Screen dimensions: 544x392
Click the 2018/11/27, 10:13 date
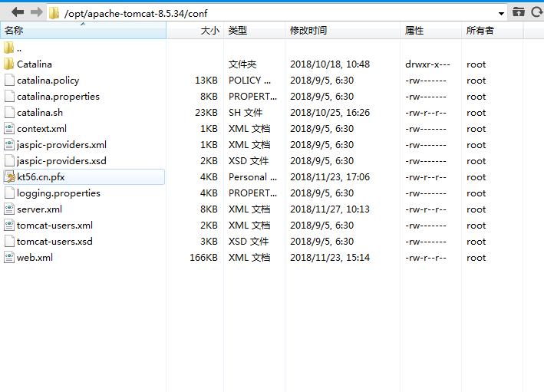[x=330, y=209]
